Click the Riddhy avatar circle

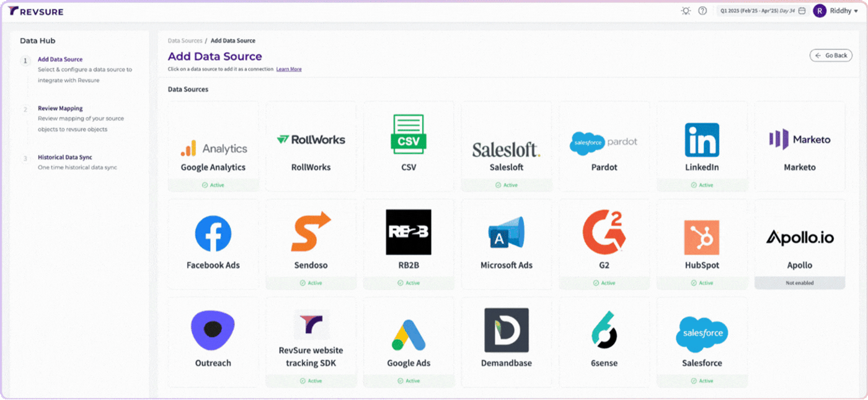[820, 11]
